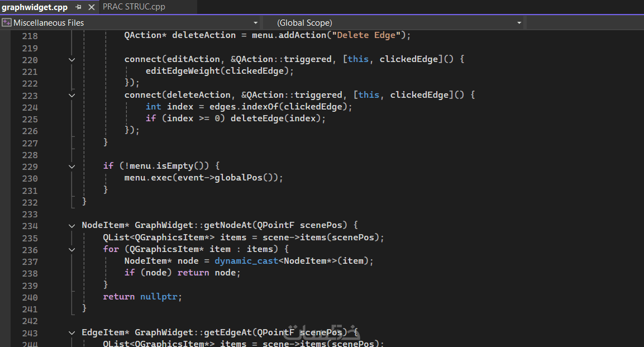Click line number 240
Image resolution: width=644 pixels, height=347 pixels.
[30, 298]
